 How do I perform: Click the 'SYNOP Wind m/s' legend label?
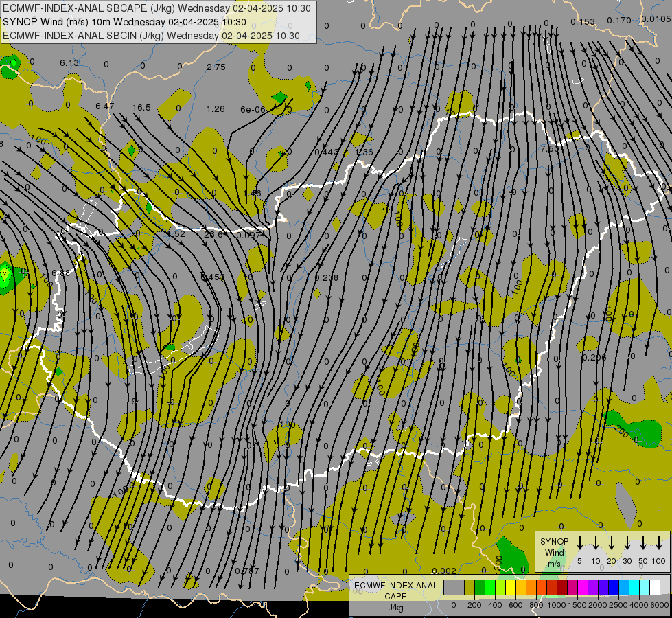pos(554,552)
